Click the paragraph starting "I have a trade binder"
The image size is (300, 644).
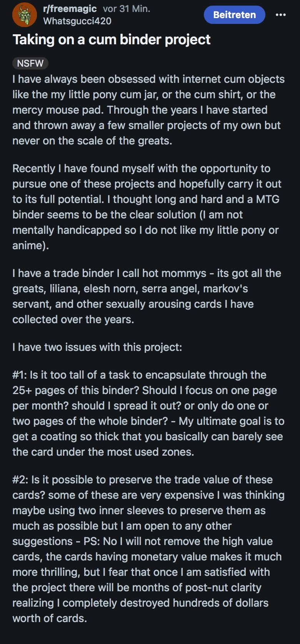pyautogui.click(x=147, y=296)
